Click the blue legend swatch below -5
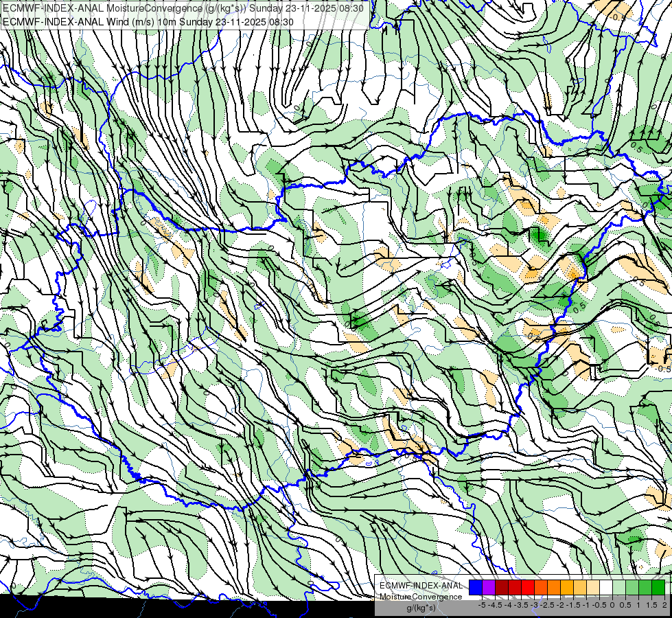The height and width of the screenshot is (618, 672). click(476, 587)
